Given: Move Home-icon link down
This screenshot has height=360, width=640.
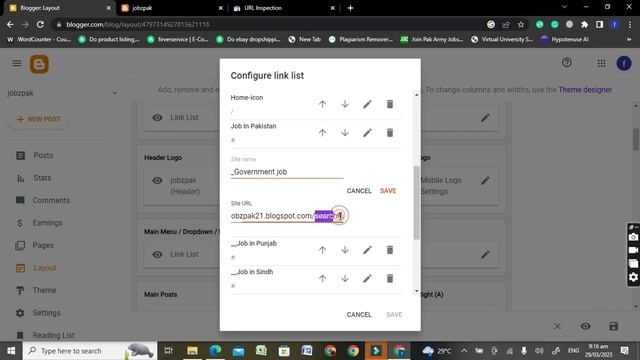Looking at the screenshot, I should pos(345,104).
